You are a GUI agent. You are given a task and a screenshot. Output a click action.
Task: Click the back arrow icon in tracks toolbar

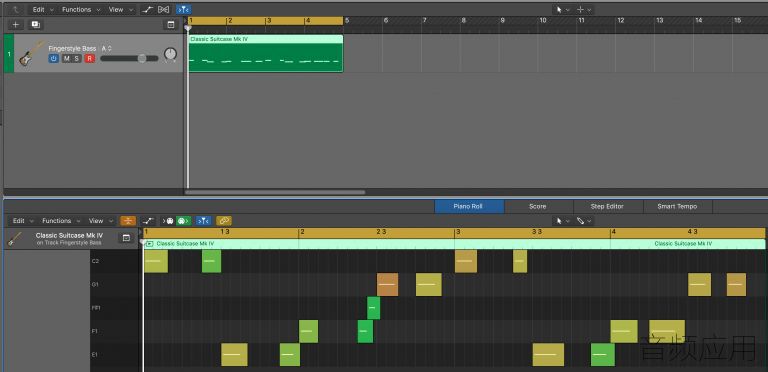[x=17, y=9]
